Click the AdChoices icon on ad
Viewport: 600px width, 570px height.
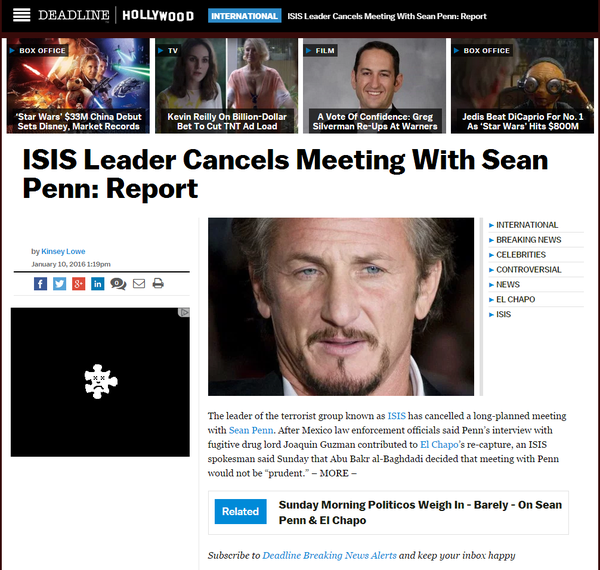[184, 313]
